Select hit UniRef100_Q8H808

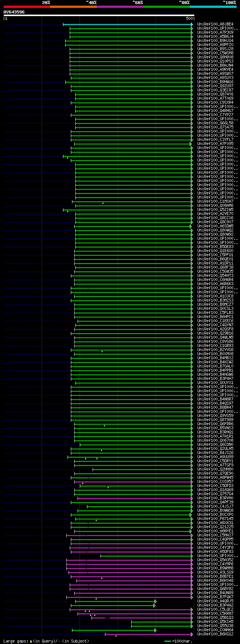point(215,57)
